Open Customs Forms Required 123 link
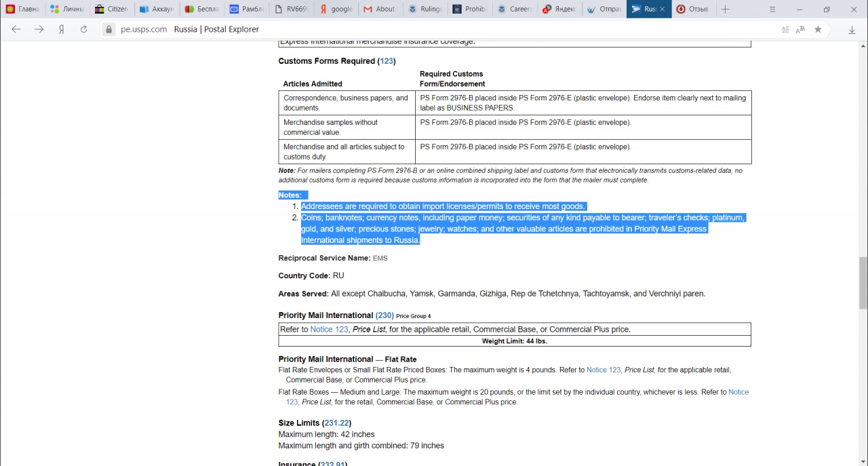The height and width of the screenshot is (466, 868). (x=387, y=61)
